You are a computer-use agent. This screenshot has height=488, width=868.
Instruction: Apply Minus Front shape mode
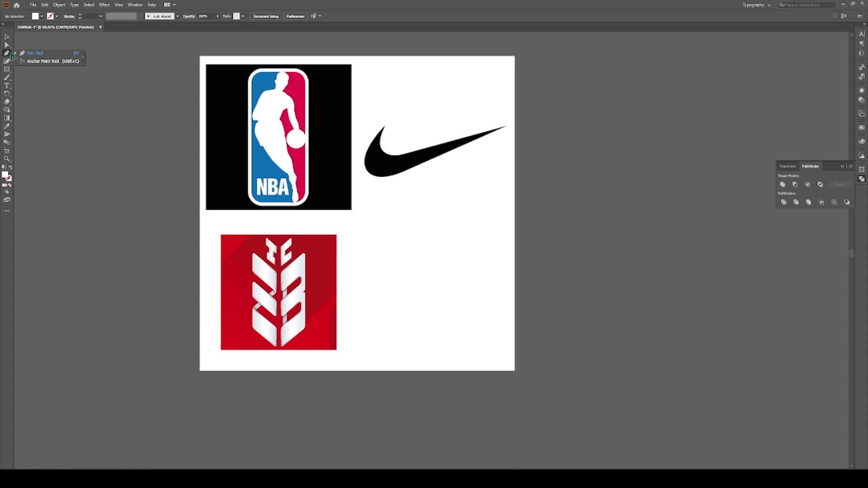(795, 184)
